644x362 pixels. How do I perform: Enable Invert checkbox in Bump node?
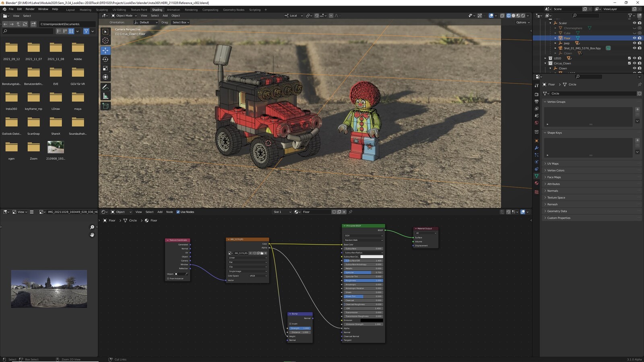(x=290, y=324)
